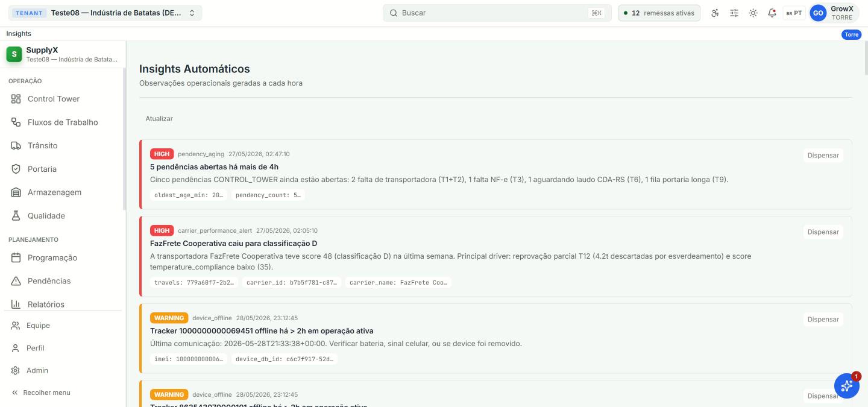Screen dimensions: 868x407
Task: Expand the tenant selector dropdown
Action: tap(105, 13)
